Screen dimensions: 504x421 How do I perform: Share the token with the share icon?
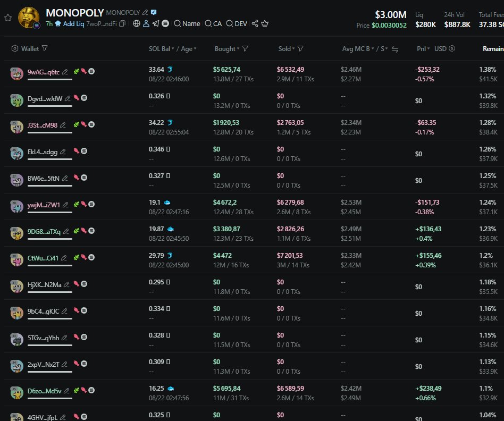tap(255, 23)
